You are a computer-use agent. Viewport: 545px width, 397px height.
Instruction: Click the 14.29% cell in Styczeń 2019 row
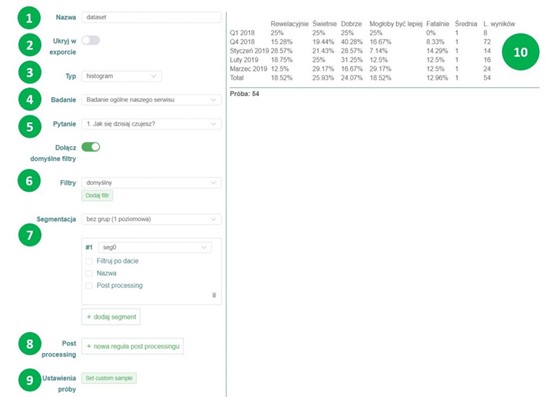[437, 51]
